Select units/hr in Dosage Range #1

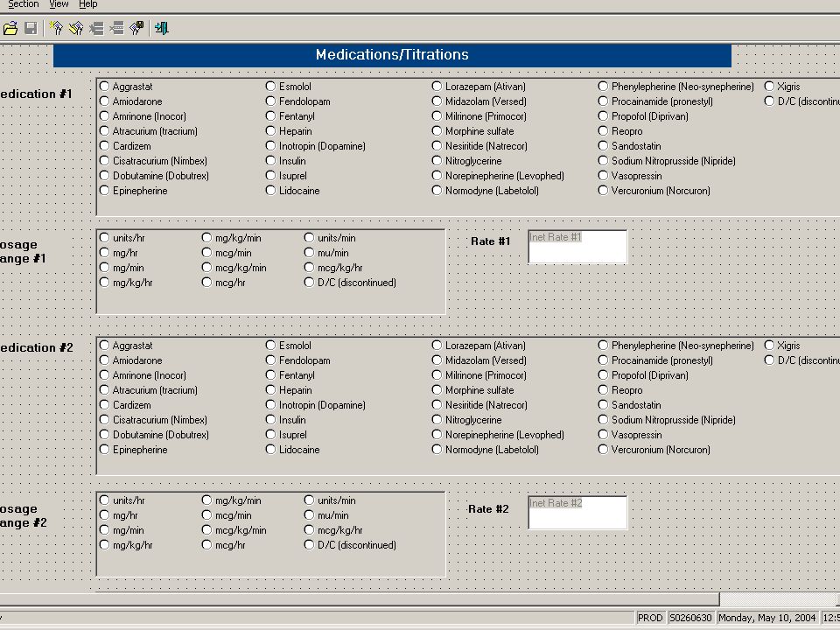pos(104,238)
